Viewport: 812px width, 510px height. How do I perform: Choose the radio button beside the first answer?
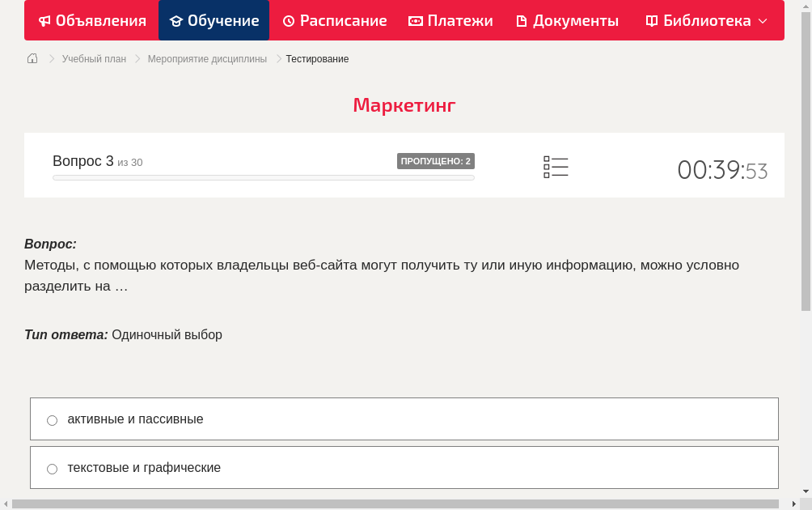(x=52, y=420)
